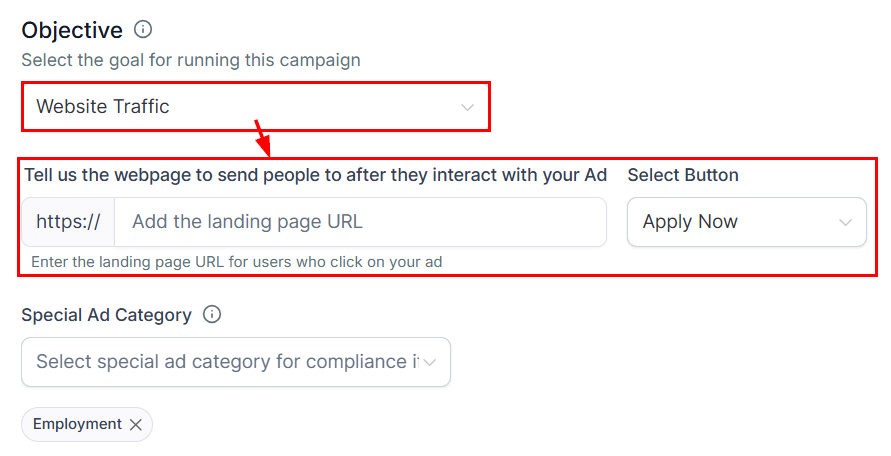Viewport: 891px width, 456px height.
Task: Click the info icon beside Objective
Action: 143,30
